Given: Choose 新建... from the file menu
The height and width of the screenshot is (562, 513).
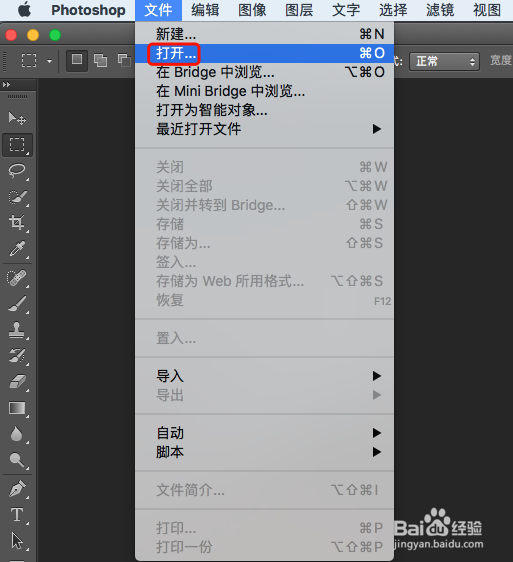Looking at the screenshot, I should click(265, 34).
